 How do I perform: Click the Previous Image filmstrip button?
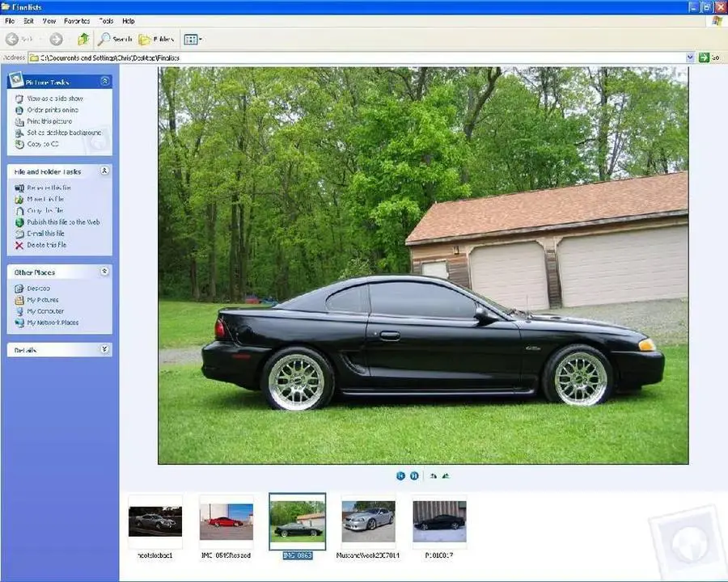400,476
